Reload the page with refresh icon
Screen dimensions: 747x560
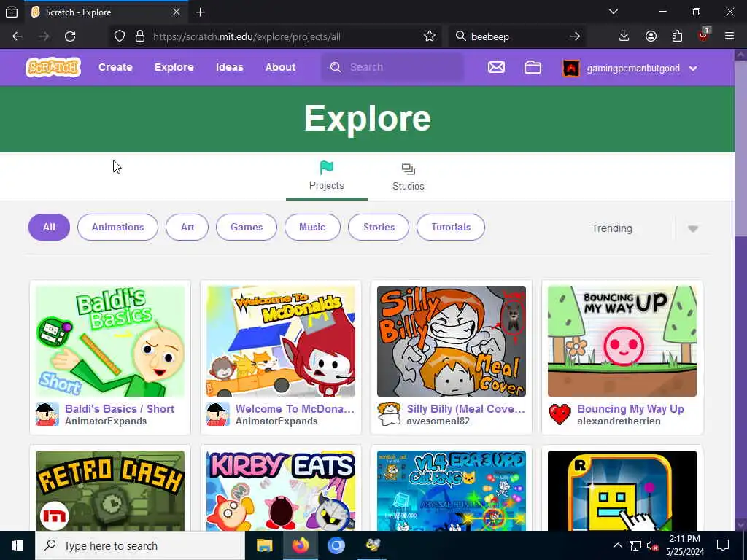(70, 36)
